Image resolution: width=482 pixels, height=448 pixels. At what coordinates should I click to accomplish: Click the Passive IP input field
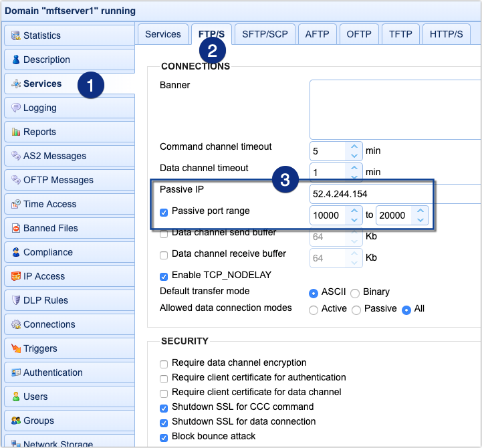pyautogui.click(x=395, y=194)
